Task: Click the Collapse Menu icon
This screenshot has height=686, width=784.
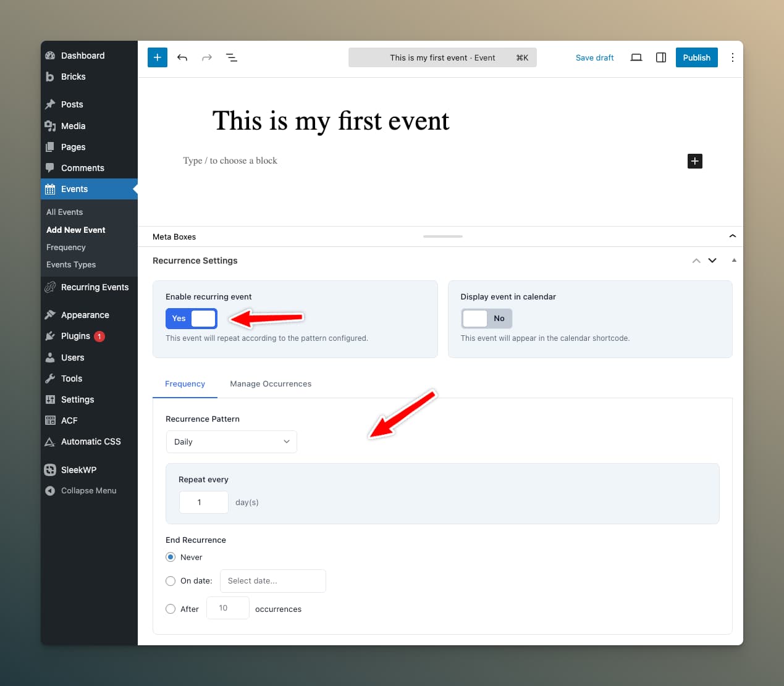Action: point(50,491)
